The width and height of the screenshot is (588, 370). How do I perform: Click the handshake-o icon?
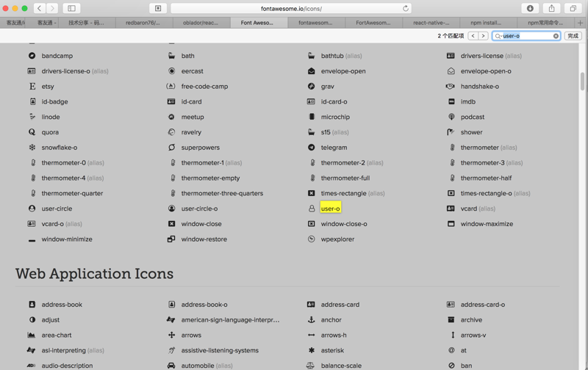451,87
